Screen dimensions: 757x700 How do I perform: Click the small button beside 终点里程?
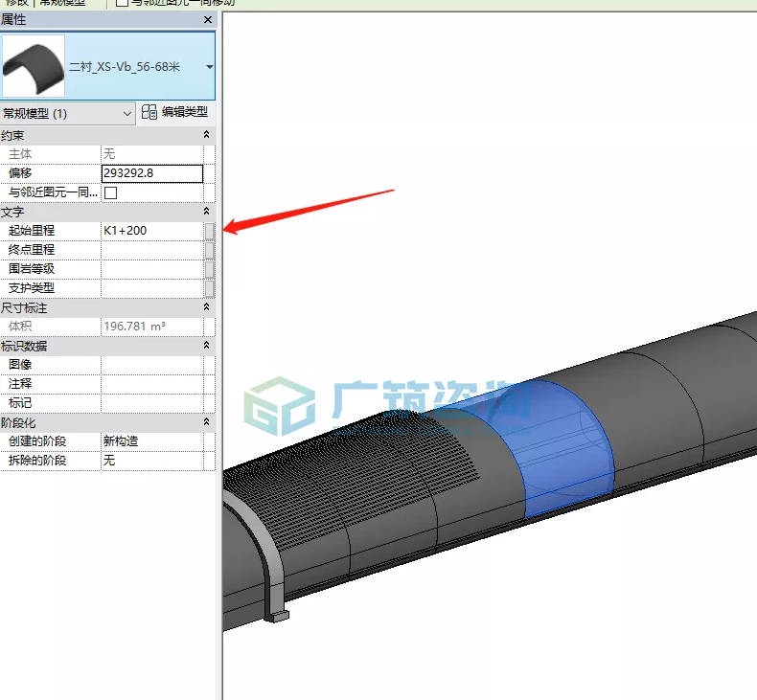pos(210,250)
